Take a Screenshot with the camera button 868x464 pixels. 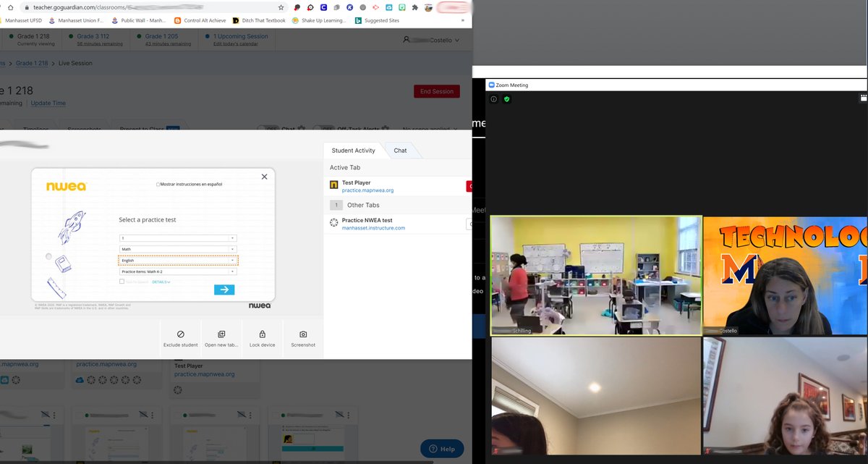pos(303,338)
